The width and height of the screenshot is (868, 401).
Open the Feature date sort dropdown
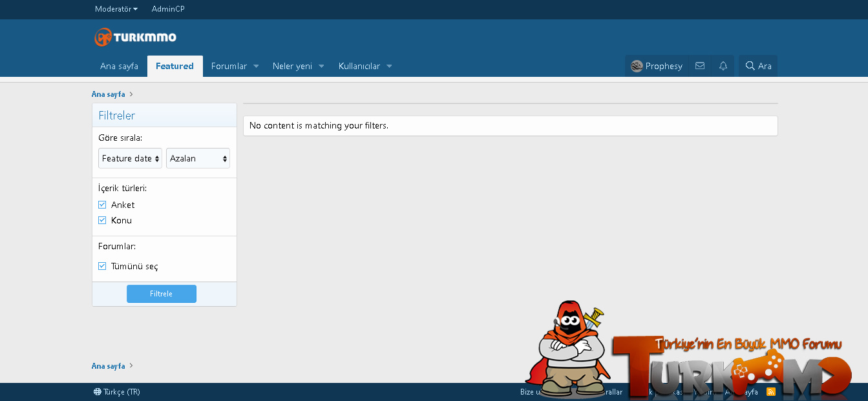(x=130, y=158)
